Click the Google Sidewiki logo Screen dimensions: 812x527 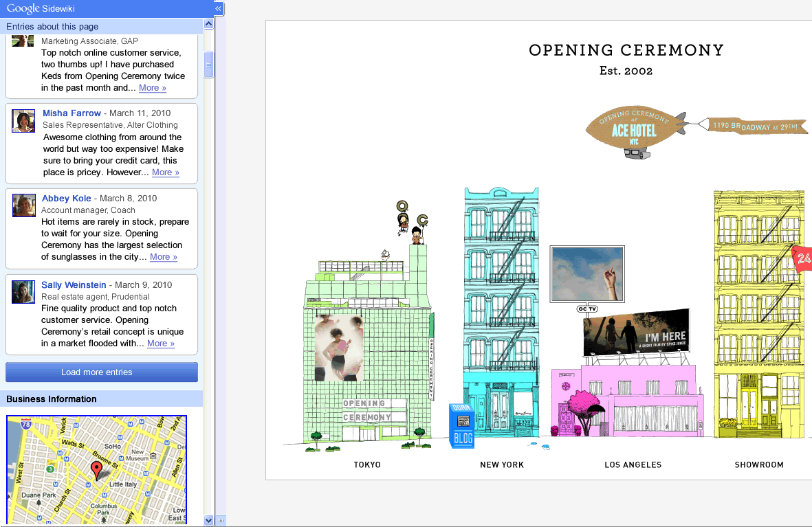click(x=41, y=8)
